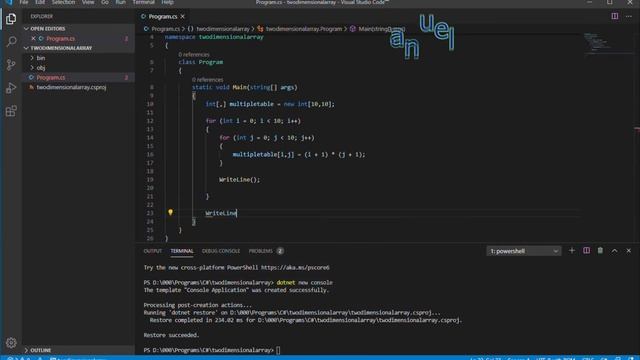Open the Terminal menu
Image resolution: width=640 pixels, height=360 pixels.
144,2
